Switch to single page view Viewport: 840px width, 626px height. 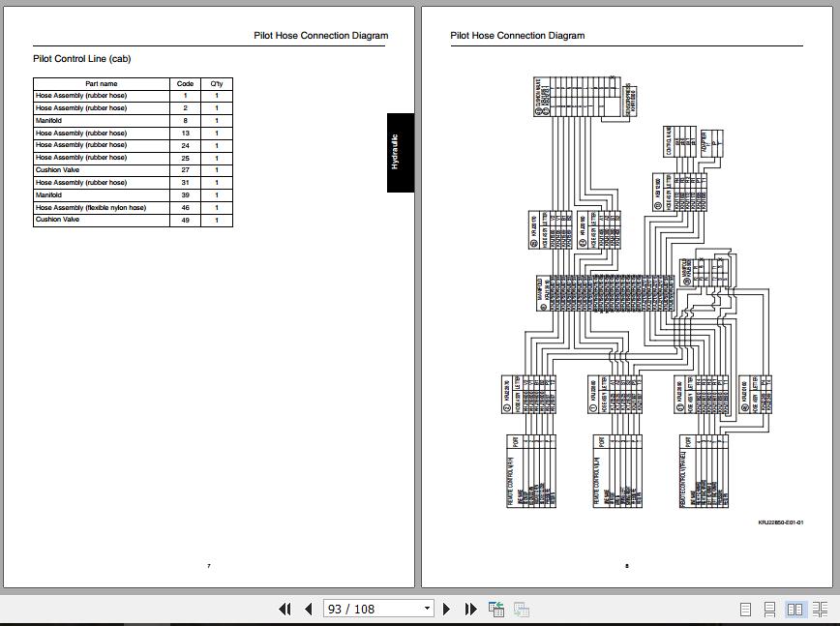coord(745,610)
